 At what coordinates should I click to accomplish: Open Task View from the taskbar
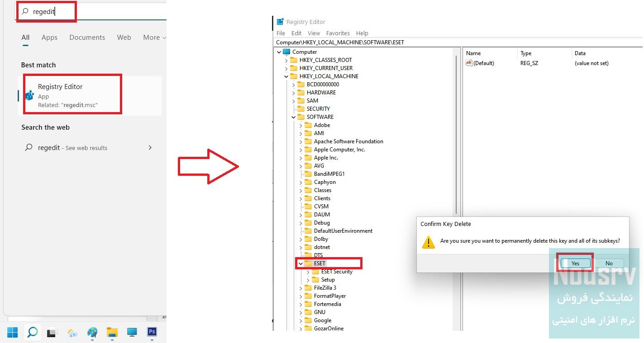(x=52, y=333)
